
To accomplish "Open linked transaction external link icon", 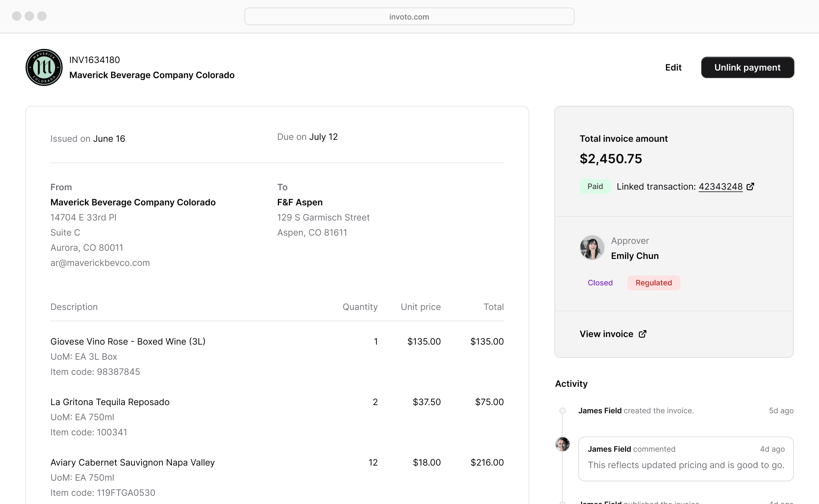I will point(750,186).
